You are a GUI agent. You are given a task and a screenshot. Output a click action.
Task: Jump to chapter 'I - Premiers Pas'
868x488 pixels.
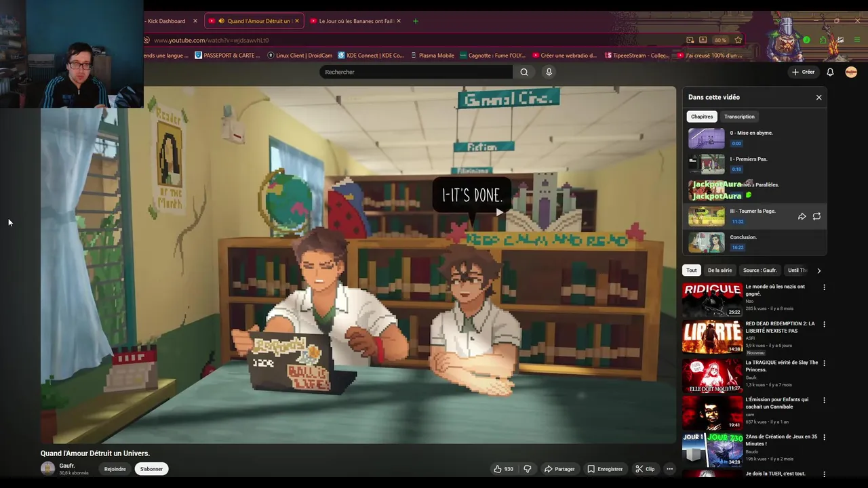753,164
